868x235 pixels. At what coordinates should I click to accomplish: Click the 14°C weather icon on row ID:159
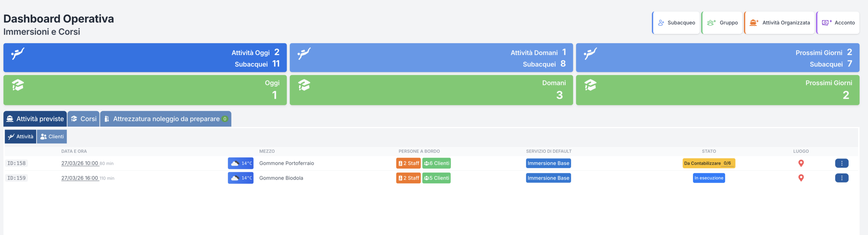240,178
